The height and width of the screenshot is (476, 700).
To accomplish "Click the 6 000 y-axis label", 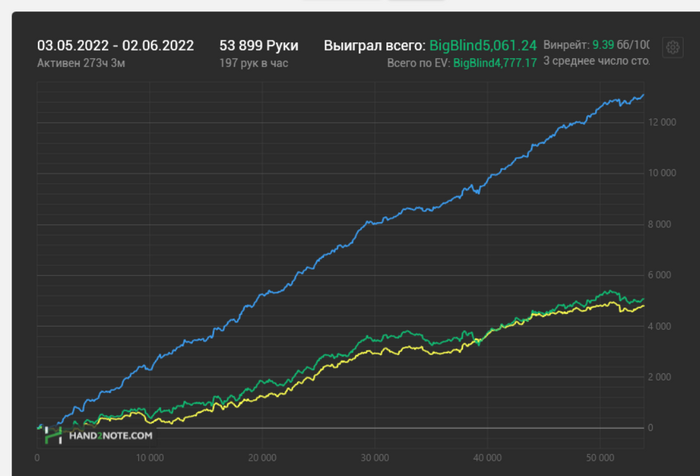I will [659, 275].
